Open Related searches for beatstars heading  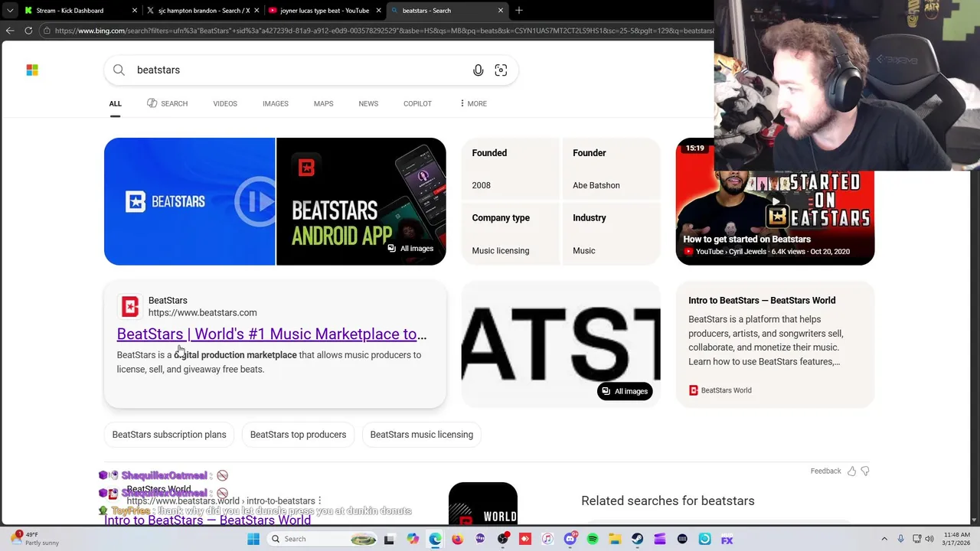[x=668, y=500]
